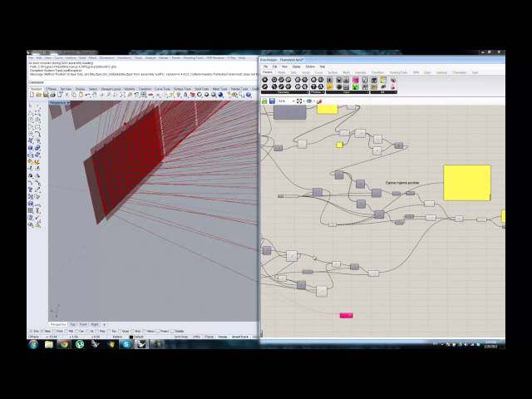The width and height of the screenshot is (532, 399).
Task: Click the Grasshopper open file green icon
Action: [x=264, y=101]
